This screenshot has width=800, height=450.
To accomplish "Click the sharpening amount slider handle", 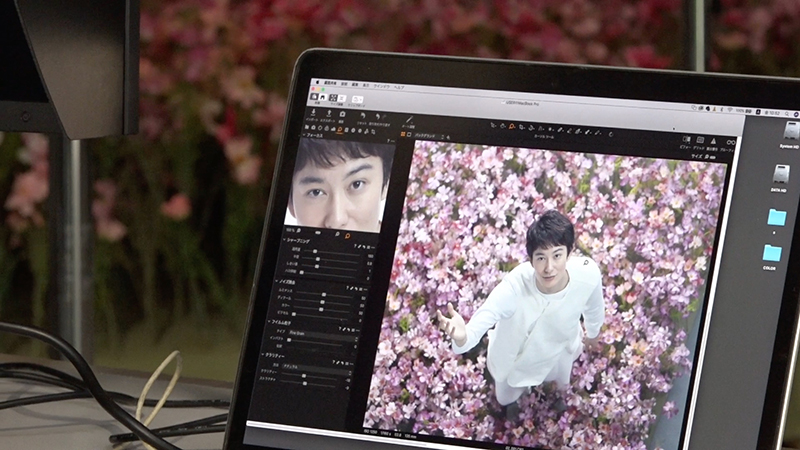I will coord(315,251).
